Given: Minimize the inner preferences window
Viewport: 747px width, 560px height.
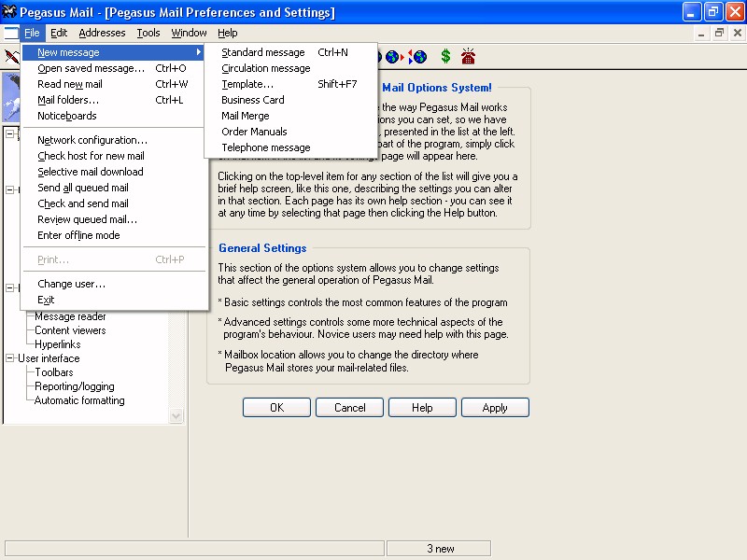Looking at the screenshot, I should pos(701,33).
